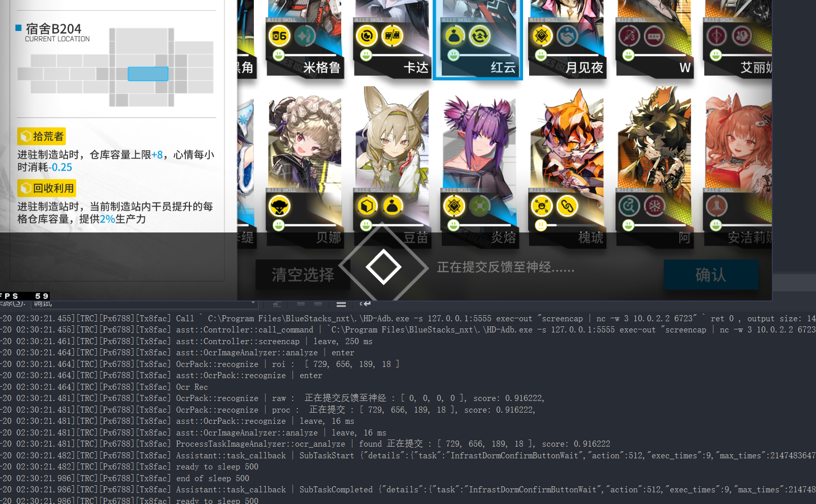The height and width of the screenshot is (504, 816).
Task: Click the highlighted blue room on base map
Action: [x=148, y=74]
